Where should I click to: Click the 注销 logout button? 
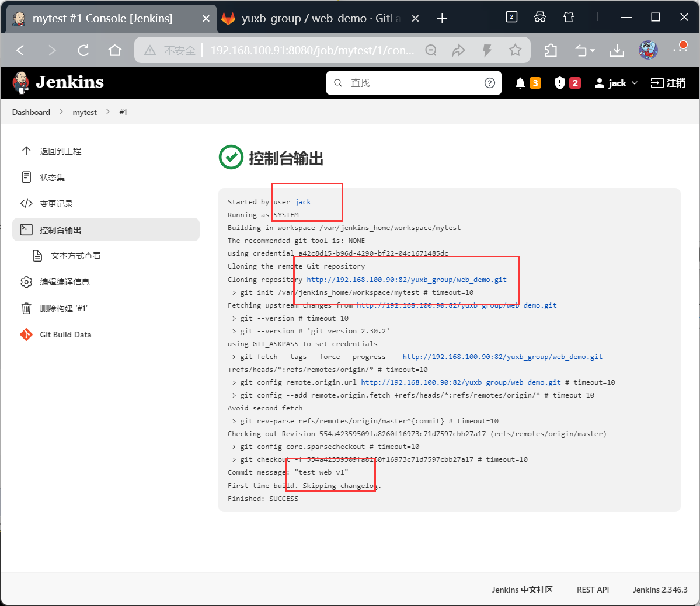[x=668, y=83]
